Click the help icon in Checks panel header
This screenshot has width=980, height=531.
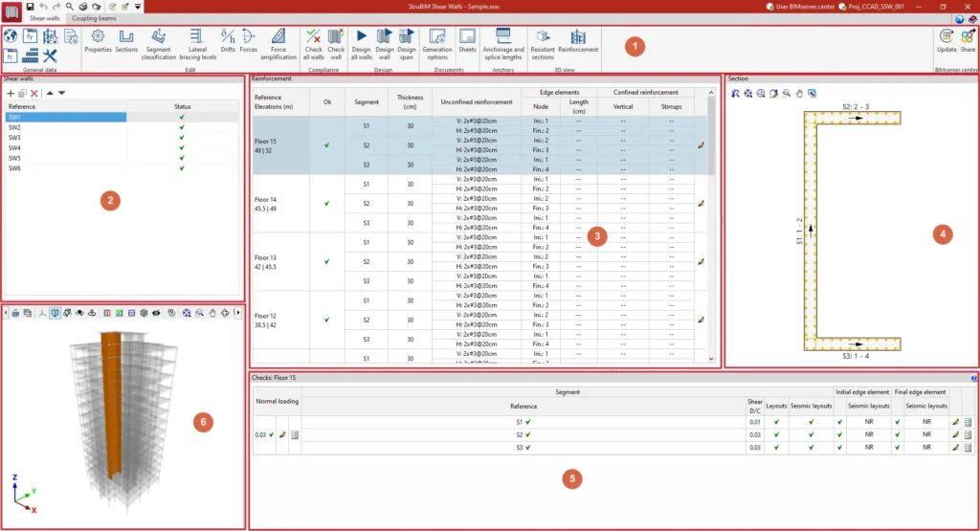[x=973, y=378]
